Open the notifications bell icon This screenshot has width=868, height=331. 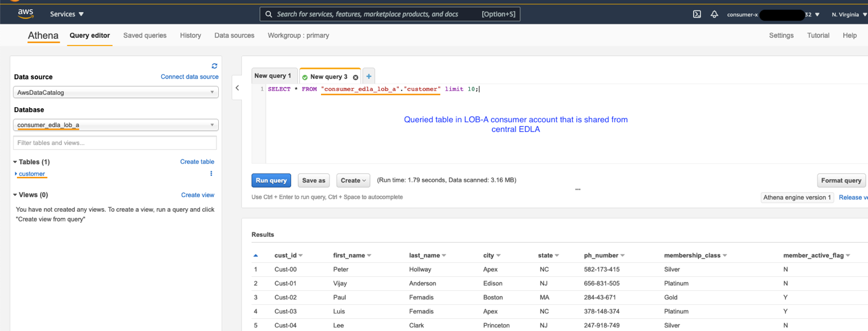[714, 14]
